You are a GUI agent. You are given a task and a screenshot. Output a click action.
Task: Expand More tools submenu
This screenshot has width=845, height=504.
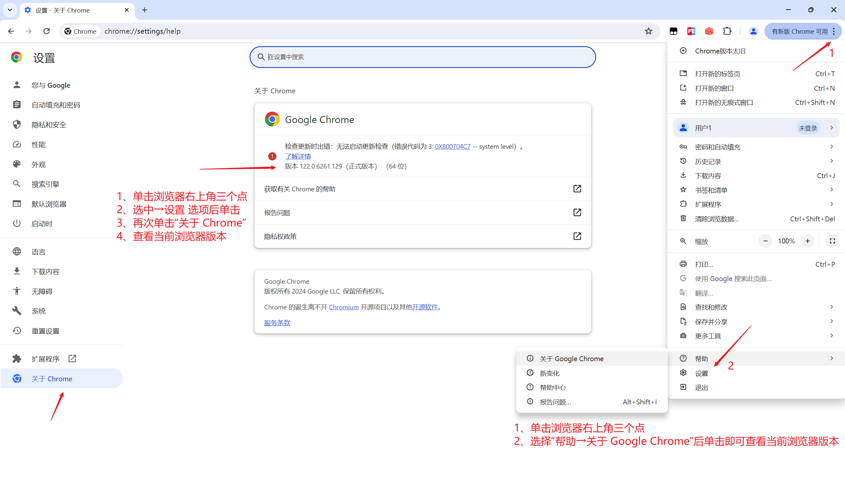756,335
